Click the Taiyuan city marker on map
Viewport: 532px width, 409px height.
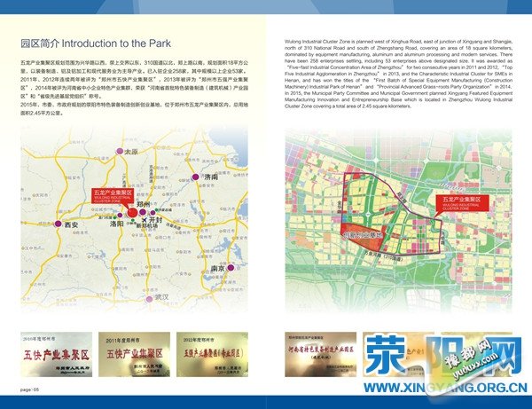[118, 153]
